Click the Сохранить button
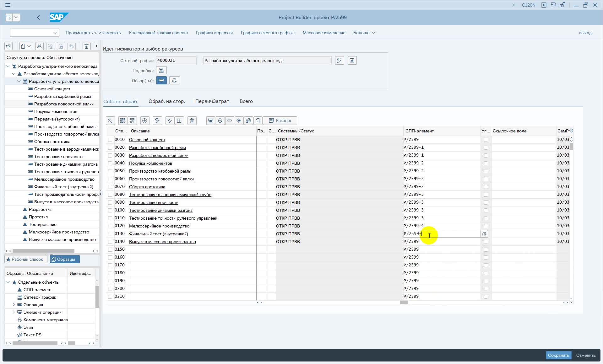 [558, 355]
